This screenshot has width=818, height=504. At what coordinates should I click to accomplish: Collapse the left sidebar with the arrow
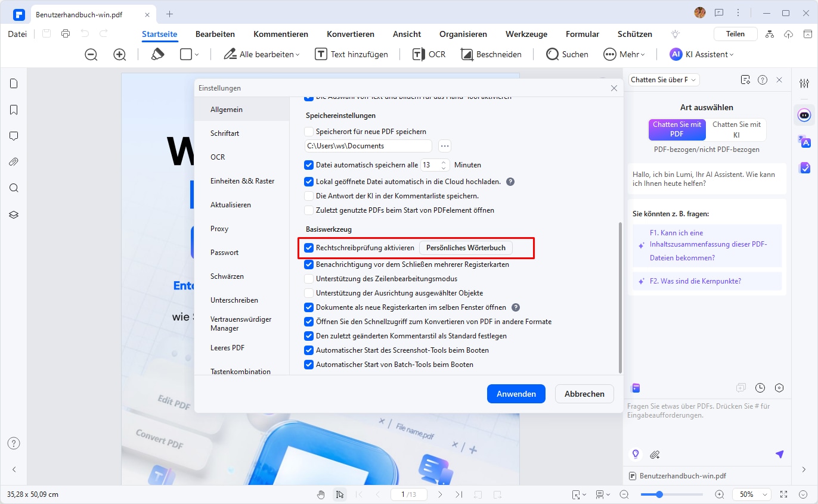(x=14, y=470)
